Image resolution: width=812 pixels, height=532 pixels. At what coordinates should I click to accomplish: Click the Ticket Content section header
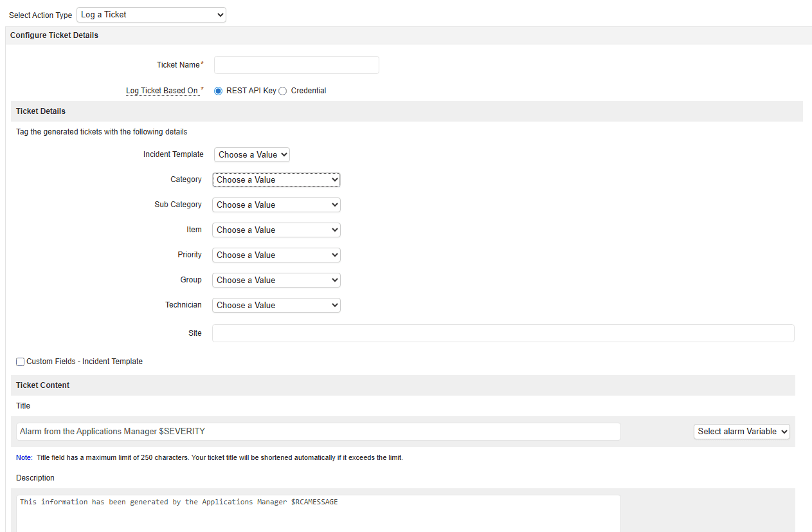[x=42, y=385]
